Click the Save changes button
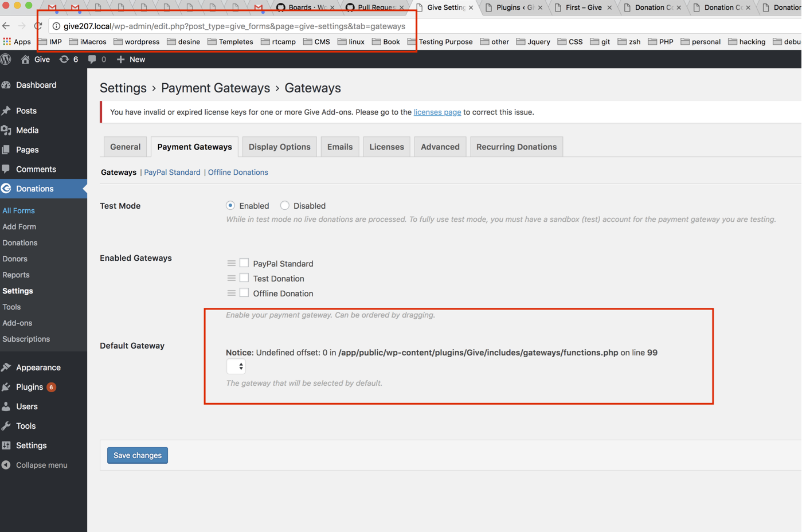 [x=137, y=455]
